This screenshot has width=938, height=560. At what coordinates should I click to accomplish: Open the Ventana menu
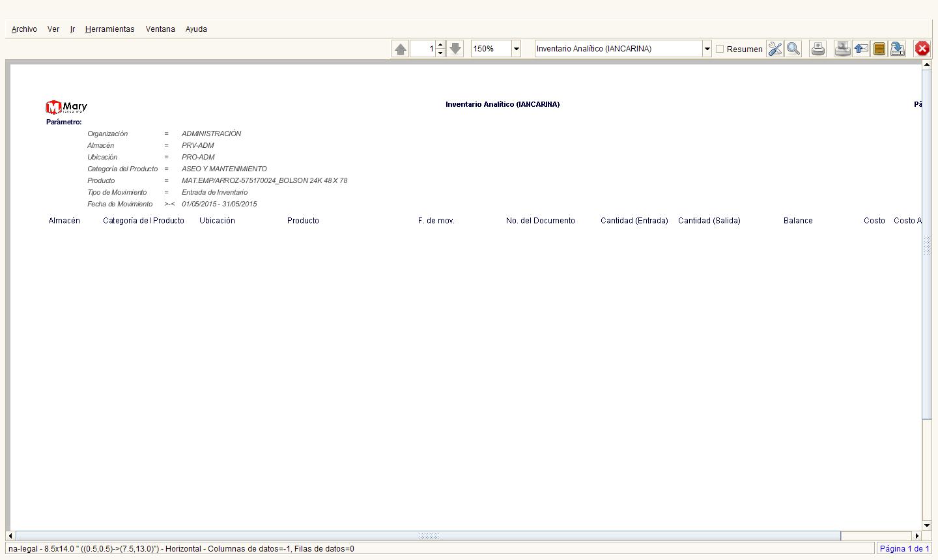click(x=160, y=29)
